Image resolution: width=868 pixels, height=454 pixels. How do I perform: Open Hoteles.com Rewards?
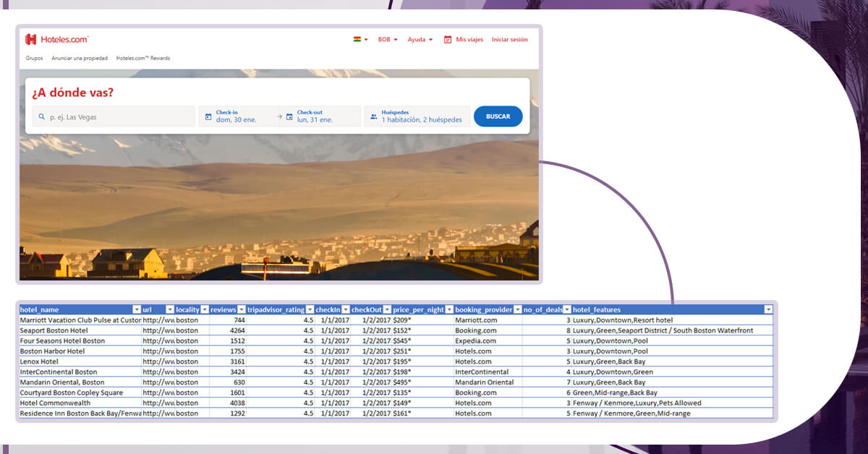(x=143, y=58)
